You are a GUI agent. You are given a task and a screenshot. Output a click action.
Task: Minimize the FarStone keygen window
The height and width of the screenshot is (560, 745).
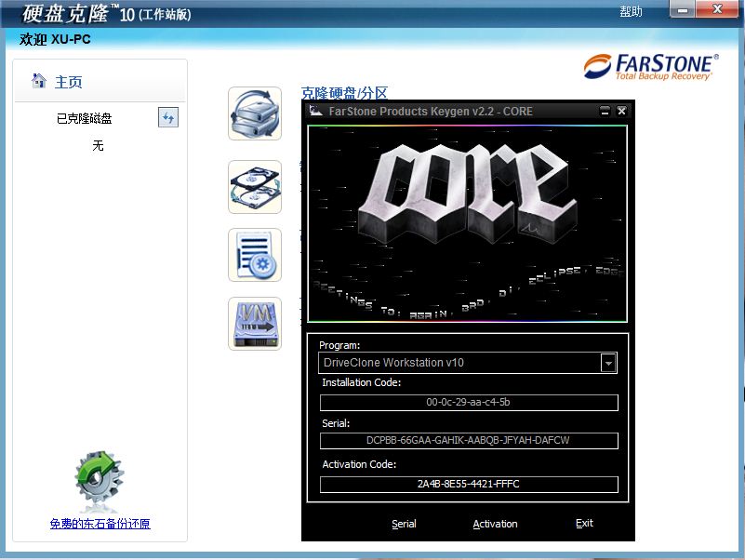(x=605, y=111)
